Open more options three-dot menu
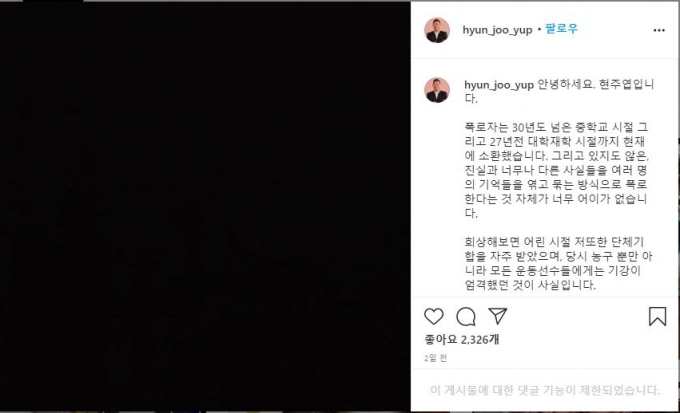The height and width of the screenshot is (413, 680). (659, 30)
